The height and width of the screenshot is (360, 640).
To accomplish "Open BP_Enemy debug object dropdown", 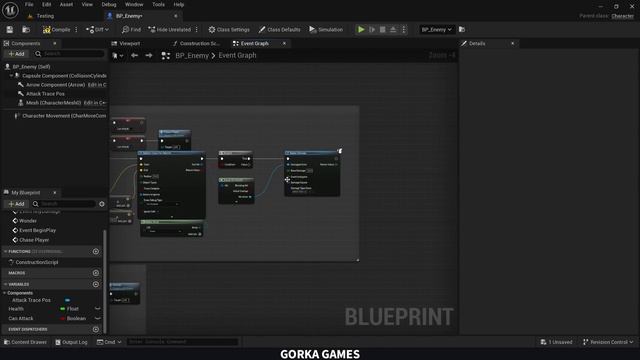I will [436, 29].
